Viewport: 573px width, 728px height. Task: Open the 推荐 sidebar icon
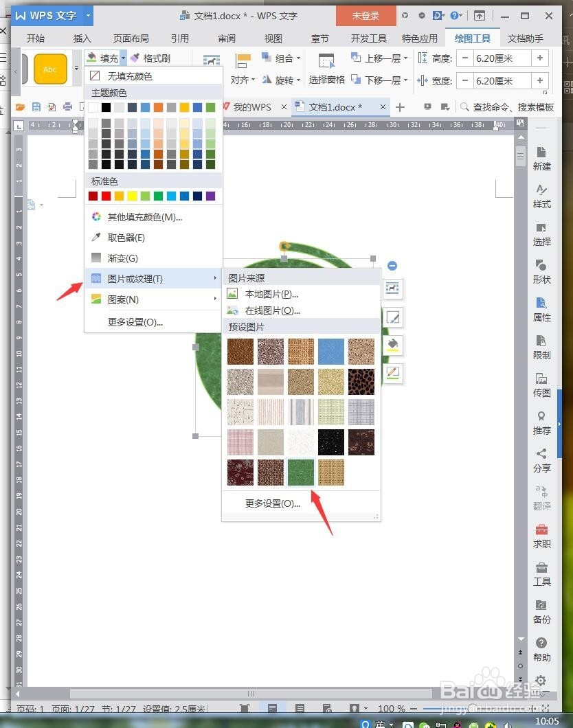541,423
